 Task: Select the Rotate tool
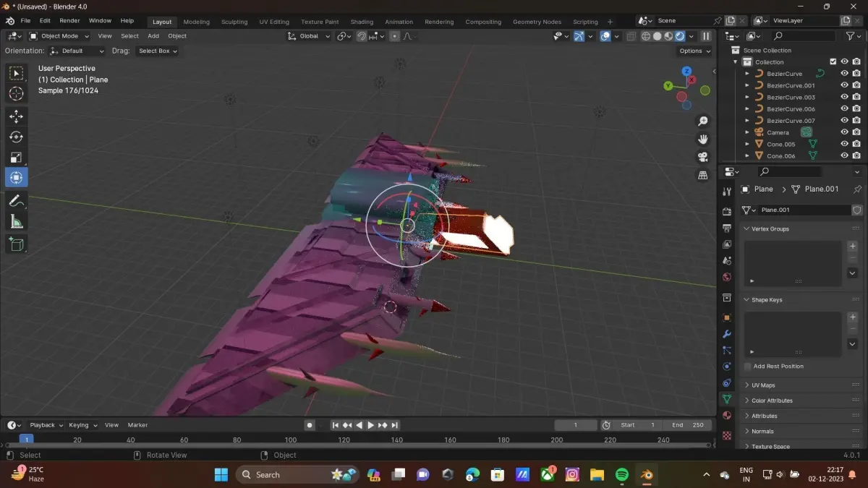tap(16, 137)
